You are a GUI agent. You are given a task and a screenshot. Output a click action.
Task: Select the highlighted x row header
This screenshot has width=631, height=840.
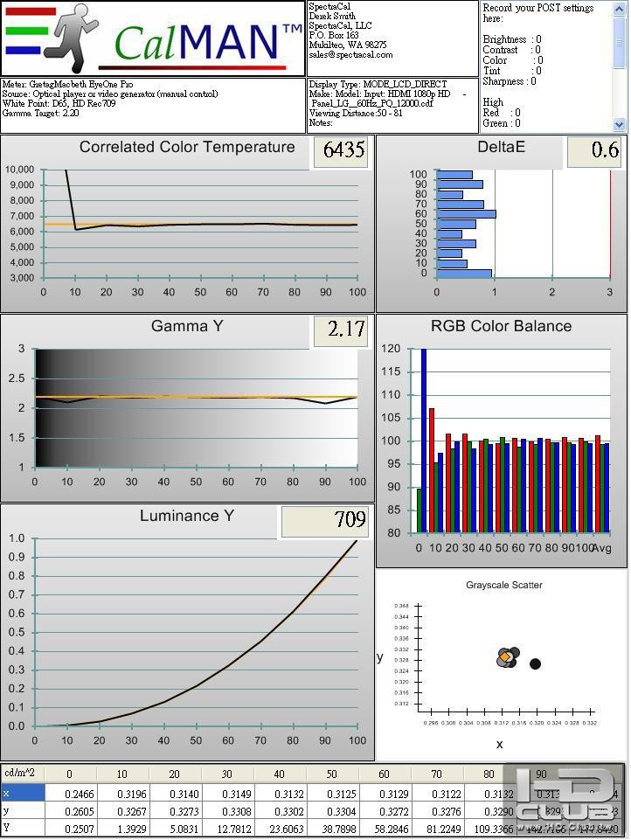click(x=23, y=794)
